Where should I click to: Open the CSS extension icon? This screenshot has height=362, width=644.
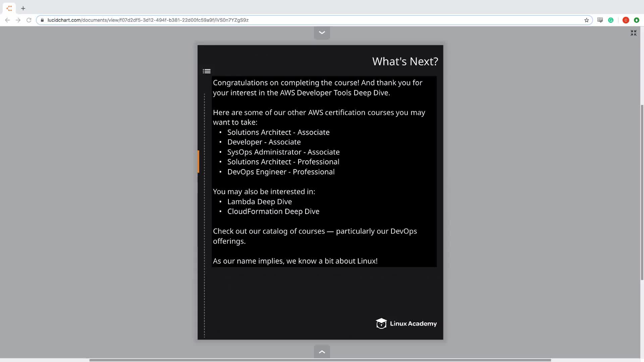pyautogui.click(x=600, y=20)
